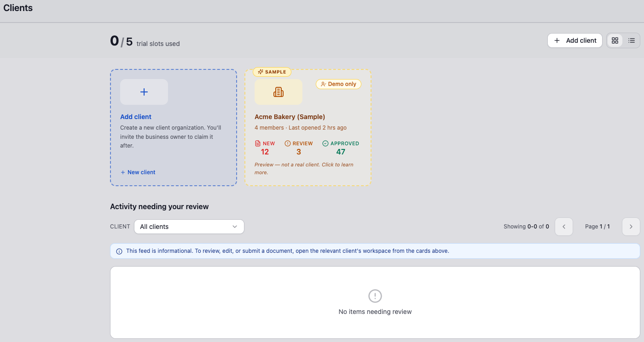Image resolution: width=644 pixels, height=342 pixels.
Task: Click the NEW documents count 12
Action: click(x=265, y=152)
